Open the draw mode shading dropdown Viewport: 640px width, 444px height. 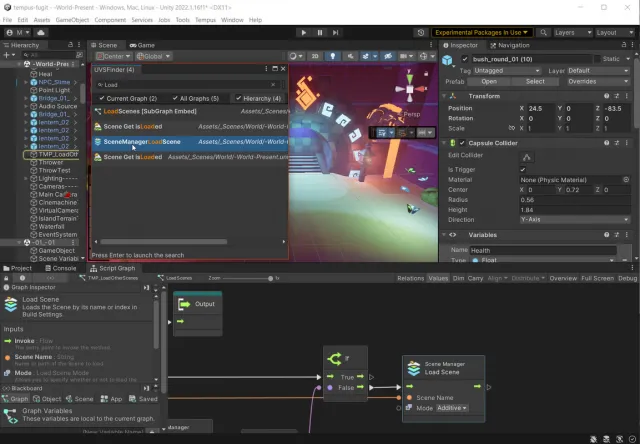point(296,56)
